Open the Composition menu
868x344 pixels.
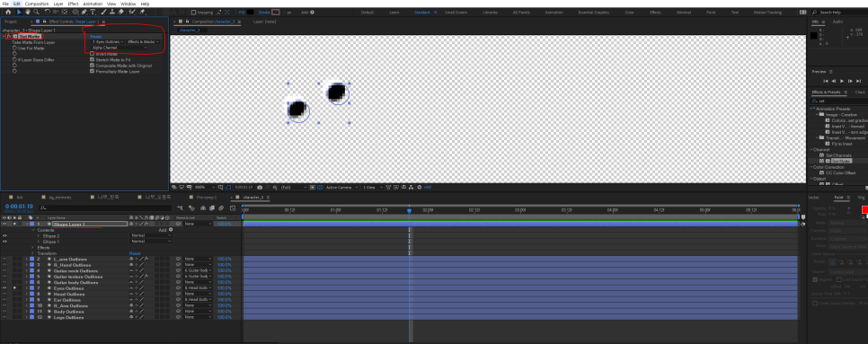pos(37,4)
